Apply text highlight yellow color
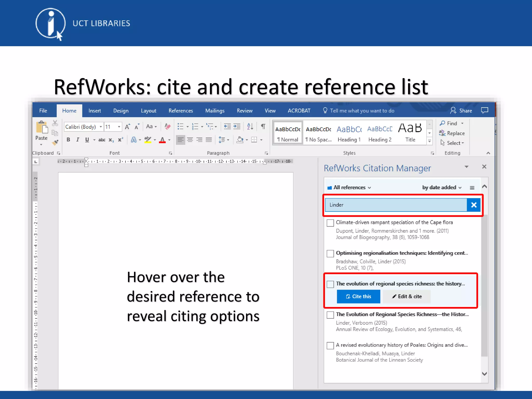The height and width of the screenshot is (399, 532). [x=148, y=140]
